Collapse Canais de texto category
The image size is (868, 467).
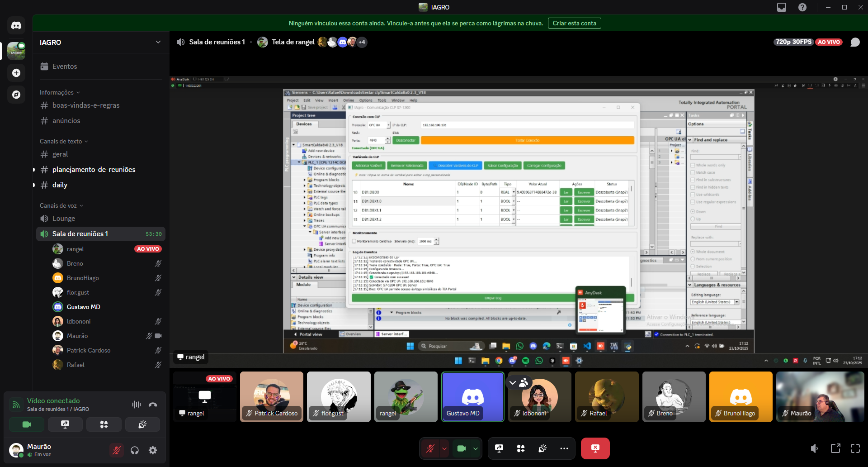(64, 141)
